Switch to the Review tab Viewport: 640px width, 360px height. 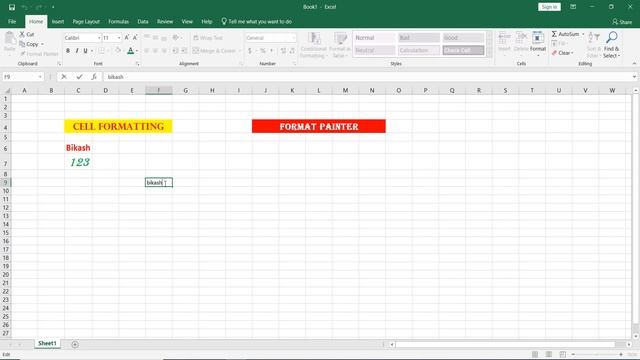pyautogui.click(x=165, y=22)
